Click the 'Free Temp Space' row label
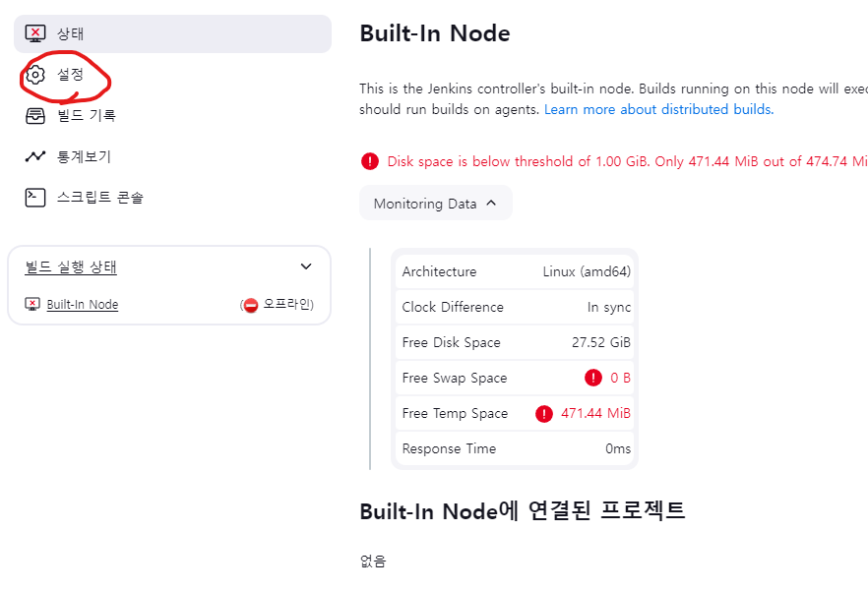 click(x=455, y=413)
